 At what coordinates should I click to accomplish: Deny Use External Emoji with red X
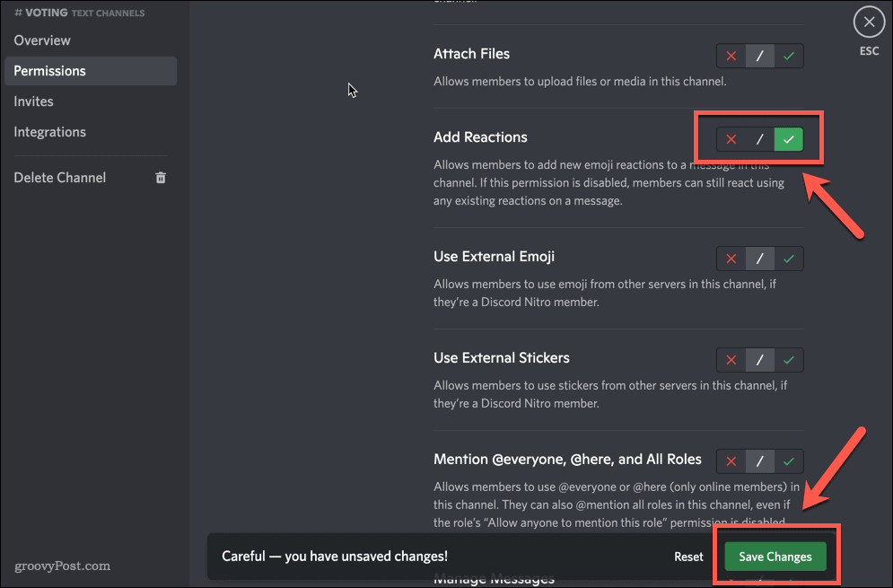[731, 259]
